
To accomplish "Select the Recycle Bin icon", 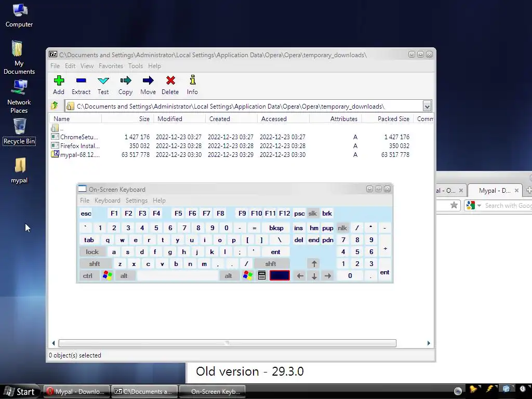I will click(19, 131).
